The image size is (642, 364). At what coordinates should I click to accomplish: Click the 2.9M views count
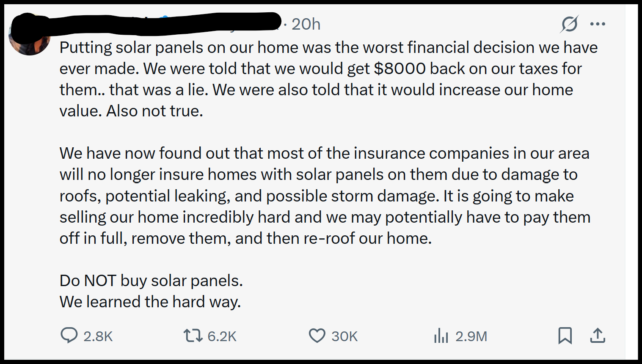click(471, 336)
